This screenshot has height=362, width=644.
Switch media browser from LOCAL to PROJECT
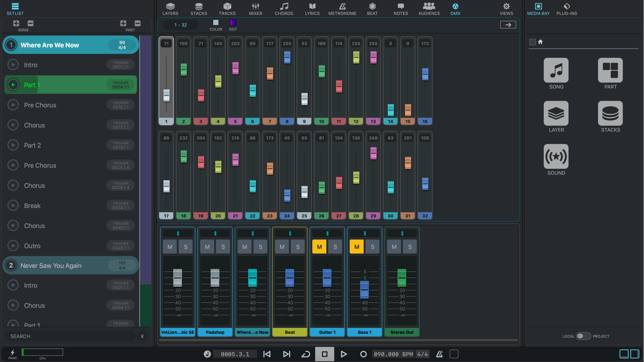583,336
